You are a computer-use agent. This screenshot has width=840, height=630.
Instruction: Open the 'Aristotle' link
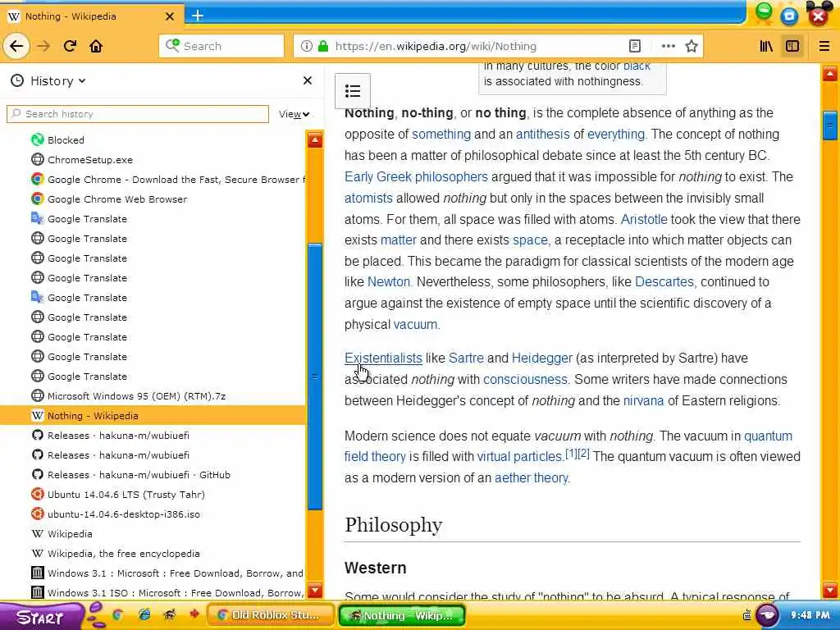pyautogui.click(x=644, y=219)
